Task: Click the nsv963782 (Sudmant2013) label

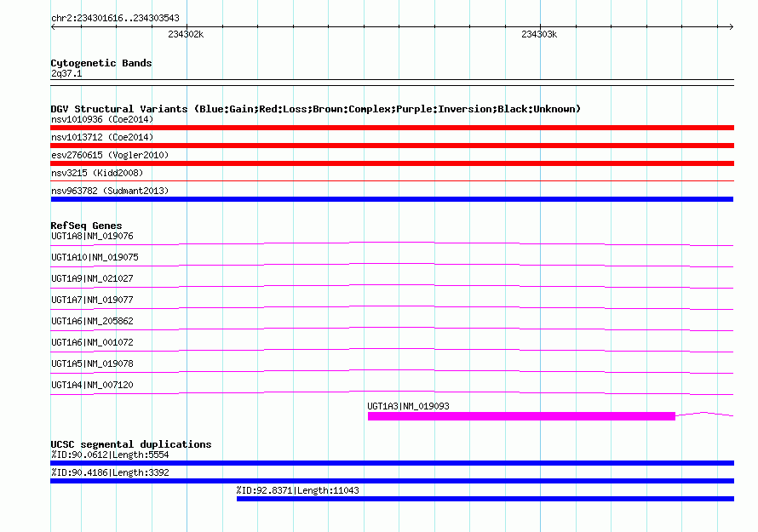Action: (110, 191)
